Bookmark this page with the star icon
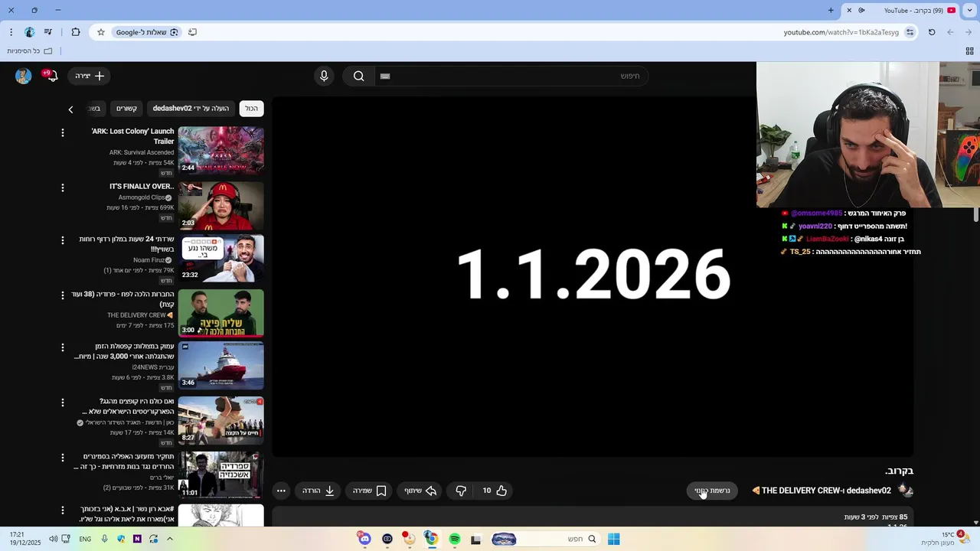980x551 pixels. click(x=100, y=32)
